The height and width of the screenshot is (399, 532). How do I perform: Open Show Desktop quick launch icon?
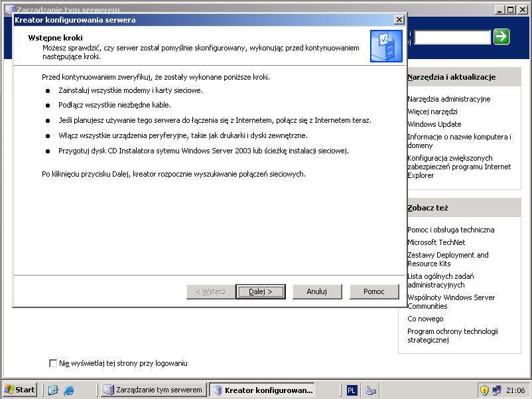[53, 390]
